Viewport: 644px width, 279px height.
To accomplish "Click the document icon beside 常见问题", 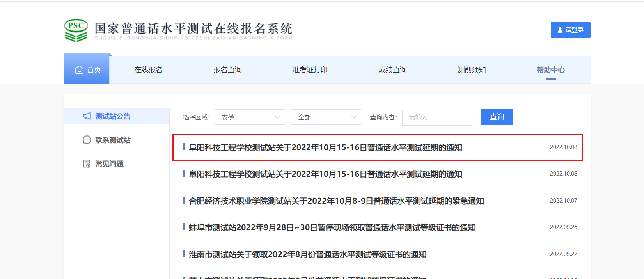I will (x=87, y=164).
